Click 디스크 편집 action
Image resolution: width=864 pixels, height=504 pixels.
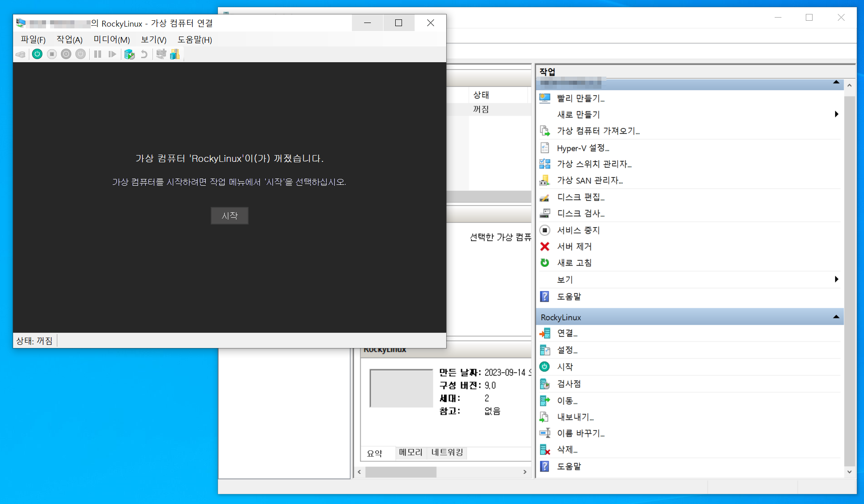tap(581, 197)
